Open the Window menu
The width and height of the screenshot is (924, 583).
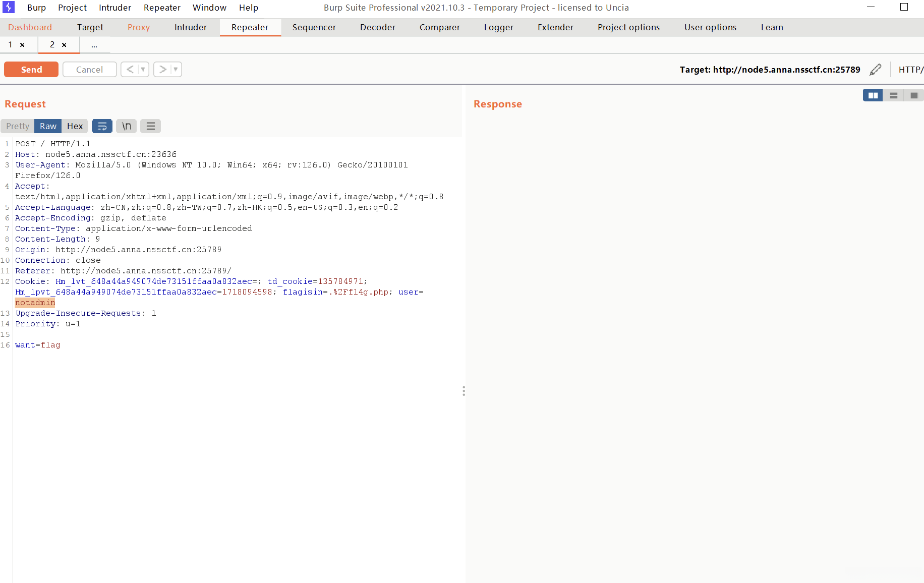tap(209, 8)
